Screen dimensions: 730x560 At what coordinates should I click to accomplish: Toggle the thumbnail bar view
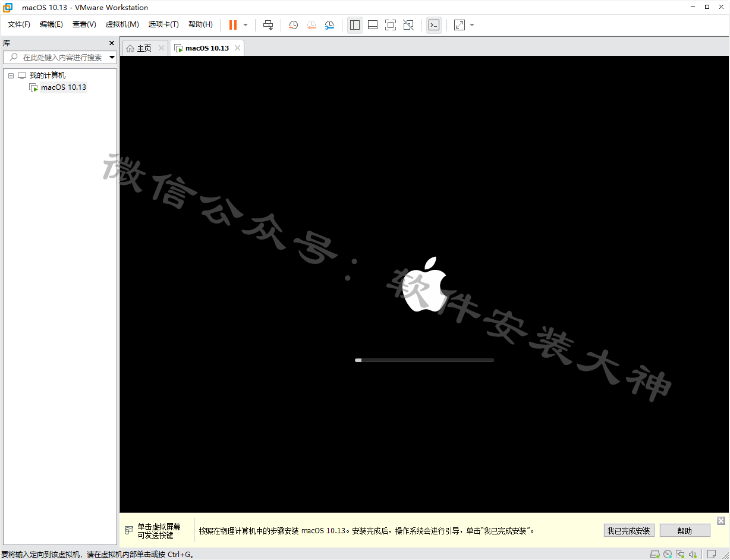(x=373, y=25)
